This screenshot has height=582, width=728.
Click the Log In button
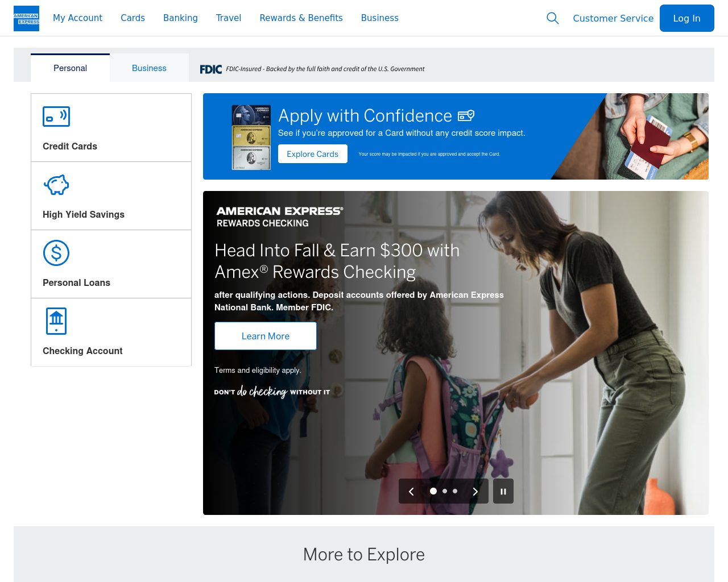[686, 18]
